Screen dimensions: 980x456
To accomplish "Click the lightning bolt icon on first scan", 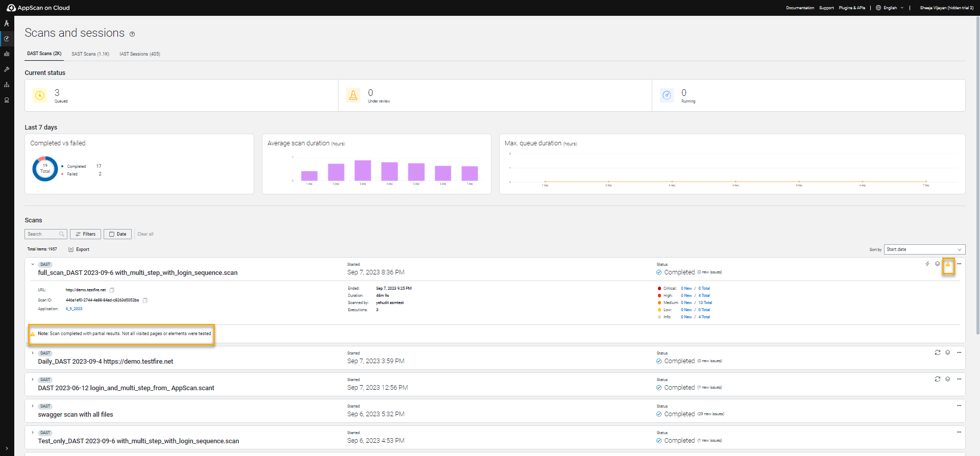I will [x=927, y=264].
